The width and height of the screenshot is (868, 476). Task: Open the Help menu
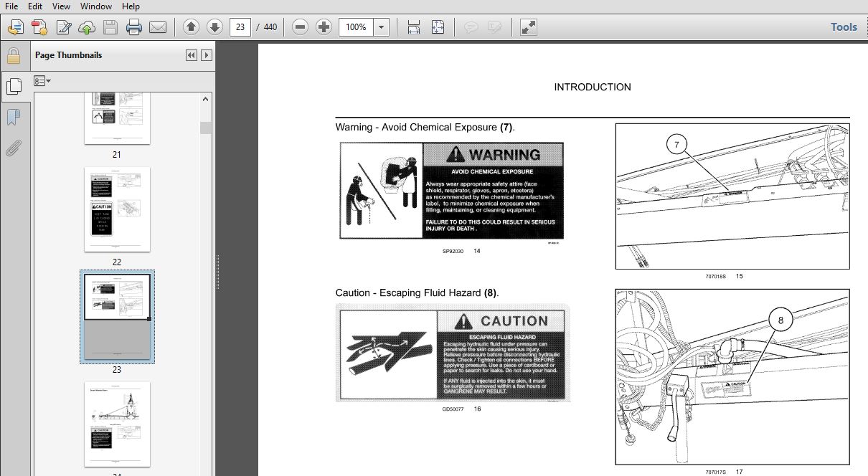131,6
